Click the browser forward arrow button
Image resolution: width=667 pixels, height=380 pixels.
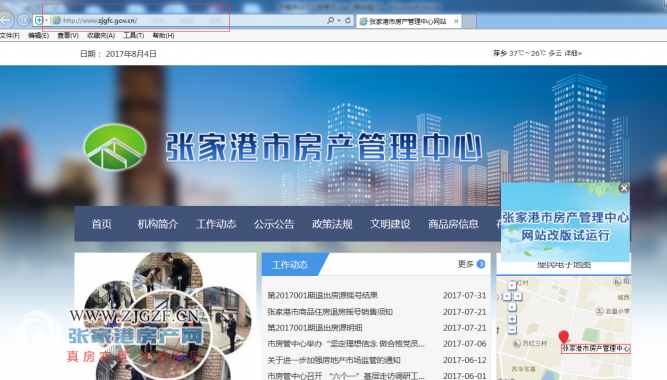pos(23,20)
